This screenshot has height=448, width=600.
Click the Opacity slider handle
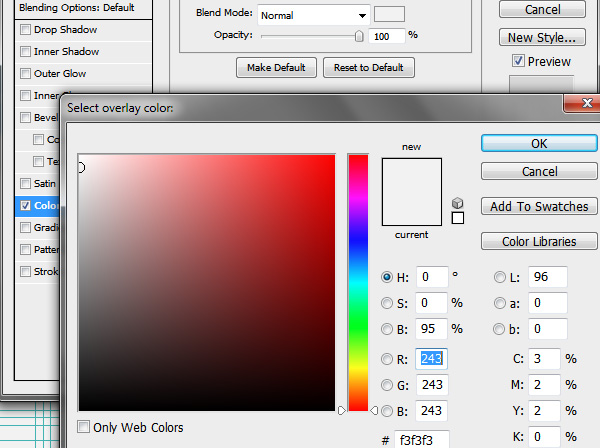click(x=359, y=36)
